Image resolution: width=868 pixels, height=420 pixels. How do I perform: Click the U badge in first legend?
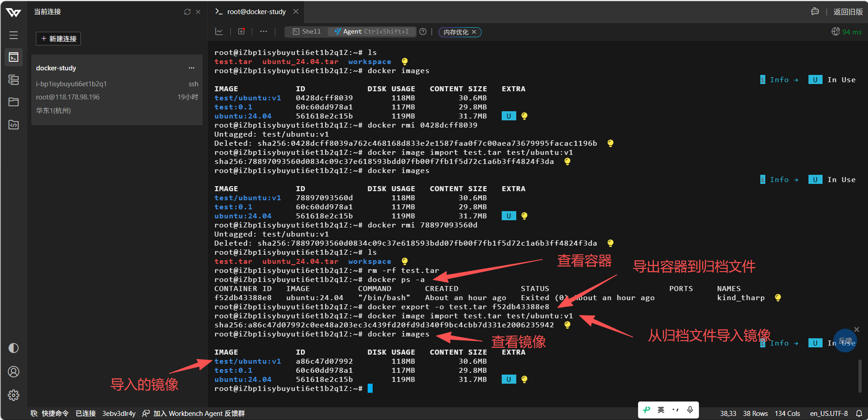click(x=815, y=79)
